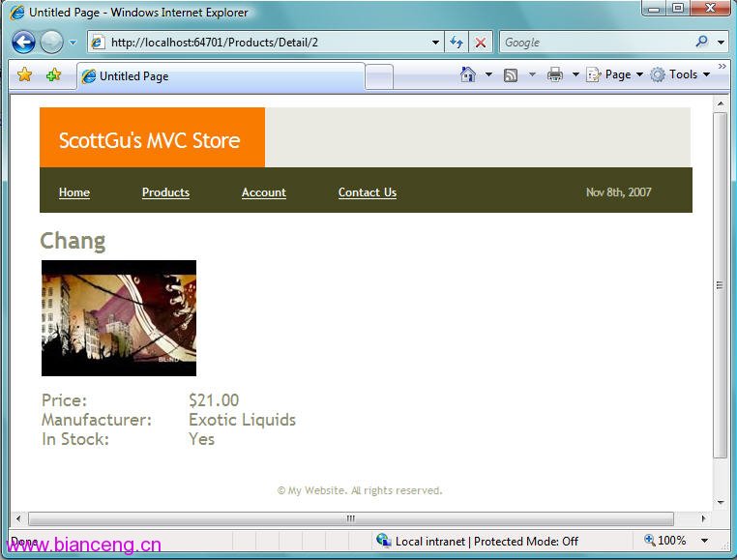Open the Page menu

click(x=614, y=74)
